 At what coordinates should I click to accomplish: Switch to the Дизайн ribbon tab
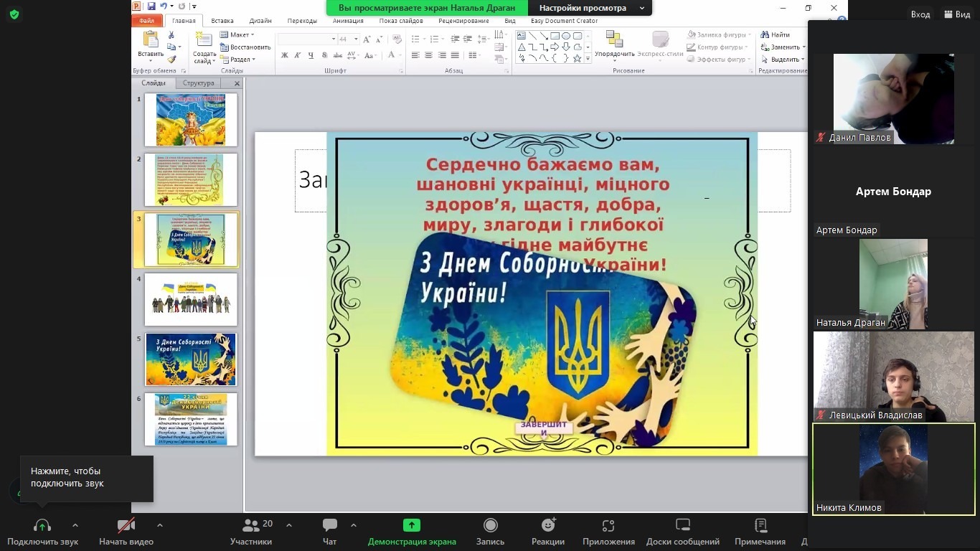pos(260,21)
